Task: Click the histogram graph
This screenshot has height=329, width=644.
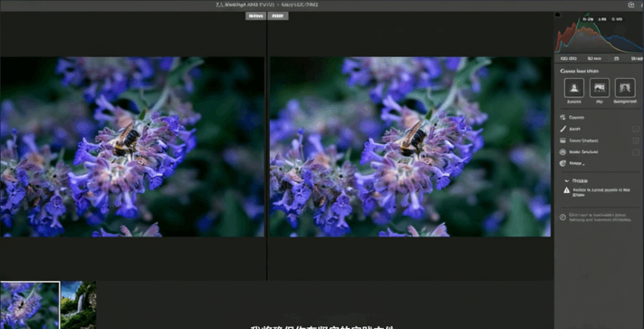Action: (x=599, y=34)
